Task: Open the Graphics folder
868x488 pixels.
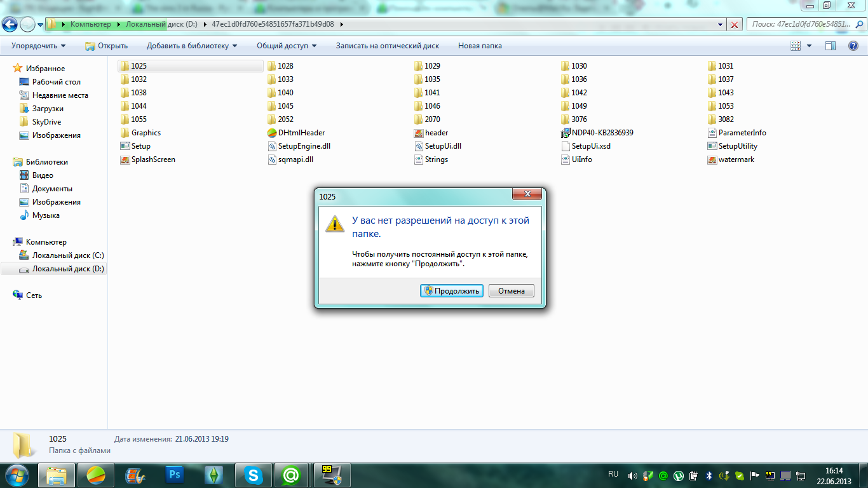Action: (x=146, y=133)
